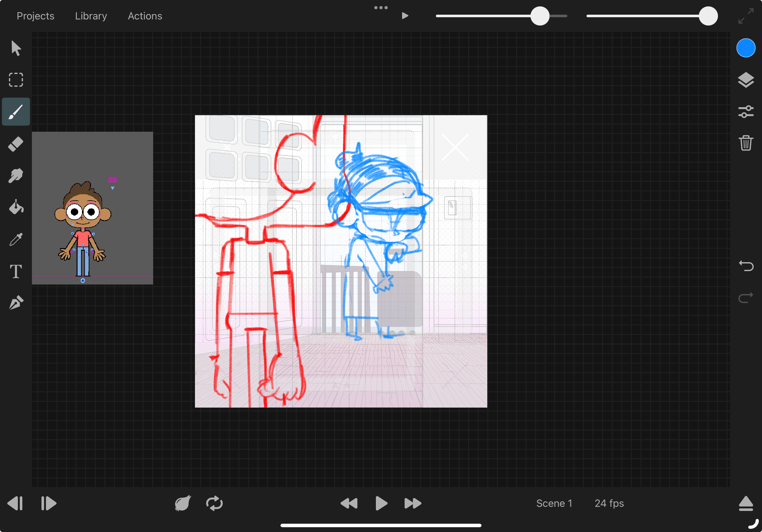Open the Layers panel

(746, 80)
